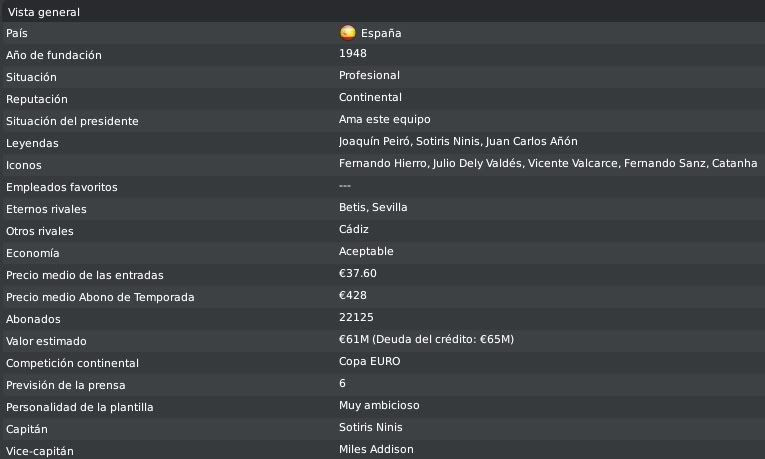Open legend Joaquín Peiró's profile
Viewport: 765px width, 459px height.
[374, 141]
